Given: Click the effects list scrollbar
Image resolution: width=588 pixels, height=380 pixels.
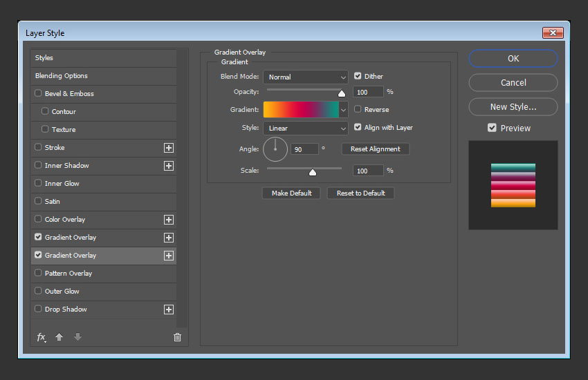Looking at the screenshot, I should point(182,189).
